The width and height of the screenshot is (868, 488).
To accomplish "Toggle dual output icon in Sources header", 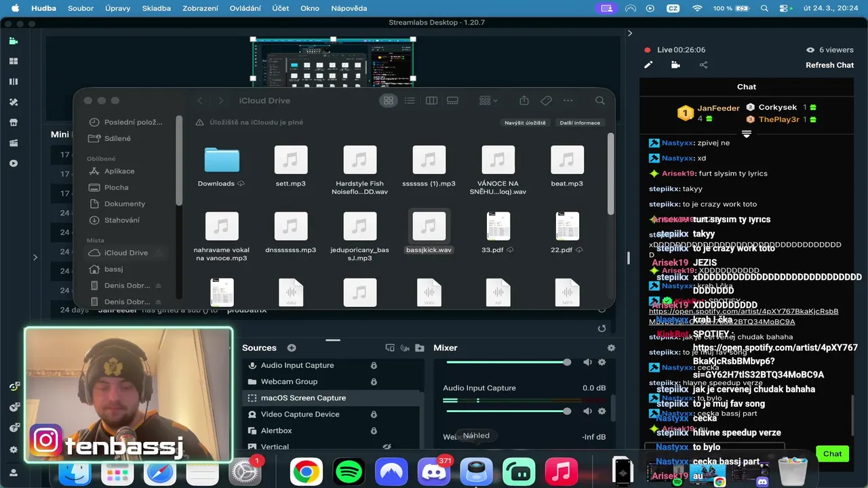I will [390, 348].
